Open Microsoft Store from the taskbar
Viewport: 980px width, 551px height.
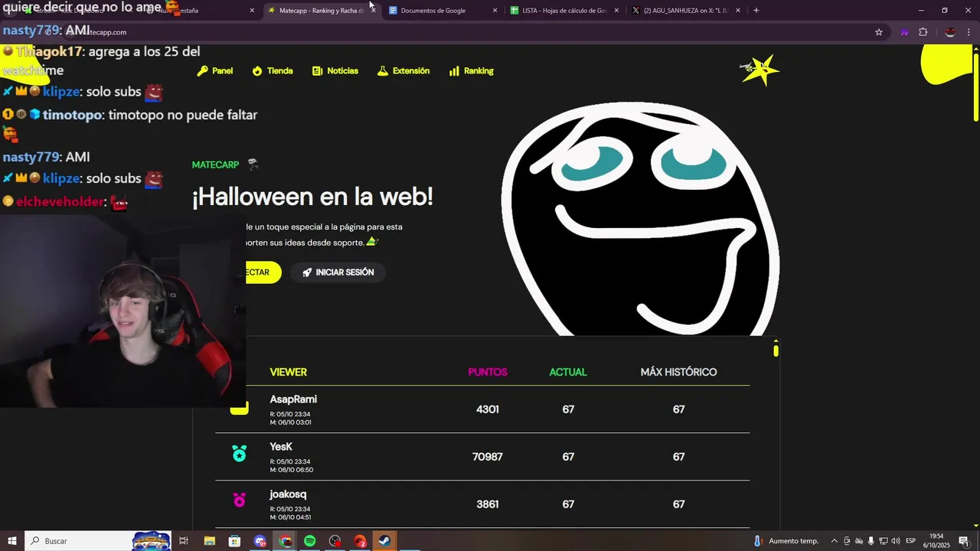tap(234, 541)
